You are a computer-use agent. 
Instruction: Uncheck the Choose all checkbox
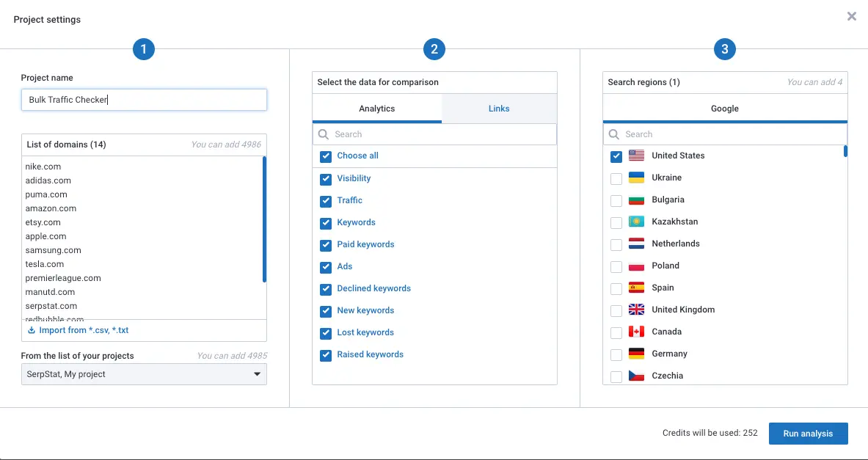326,156
